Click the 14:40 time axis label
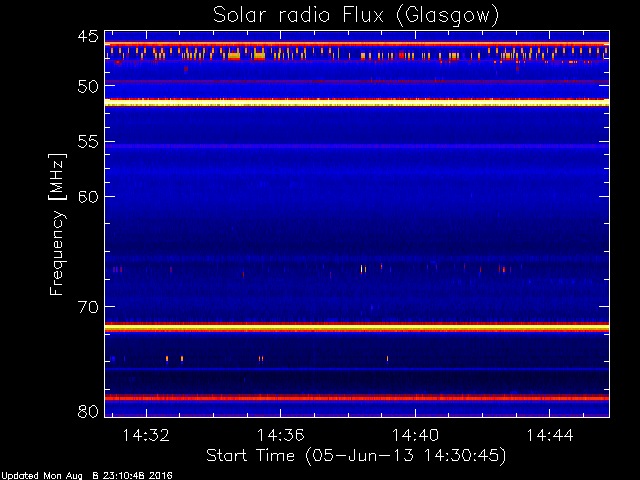This screenshot has height=480, width=640. point(415,436)
